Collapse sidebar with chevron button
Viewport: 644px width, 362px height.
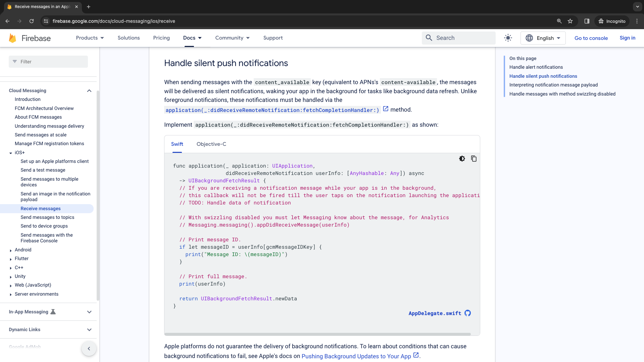[x=89, y=349]
